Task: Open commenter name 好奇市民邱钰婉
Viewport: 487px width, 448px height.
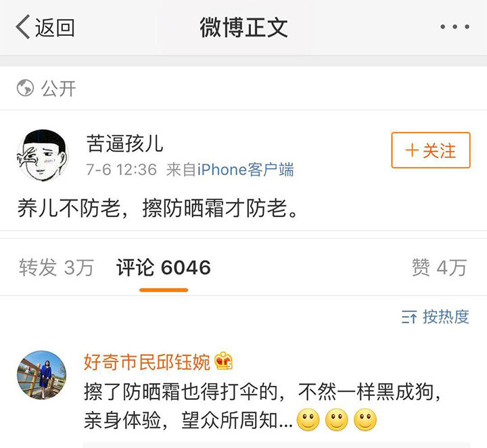Action: tap(147, 362)
